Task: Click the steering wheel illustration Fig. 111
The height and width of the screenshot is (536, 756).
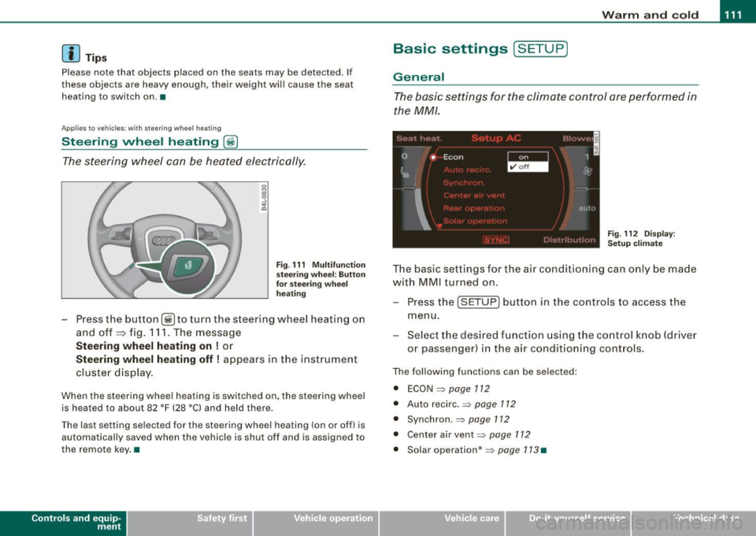Action: tap(165, 240)
